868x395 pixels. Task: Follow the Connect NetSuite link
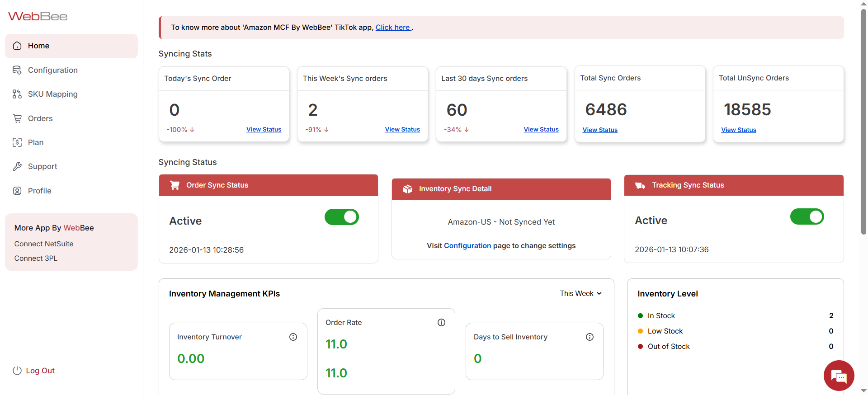[x=44, y=244]
